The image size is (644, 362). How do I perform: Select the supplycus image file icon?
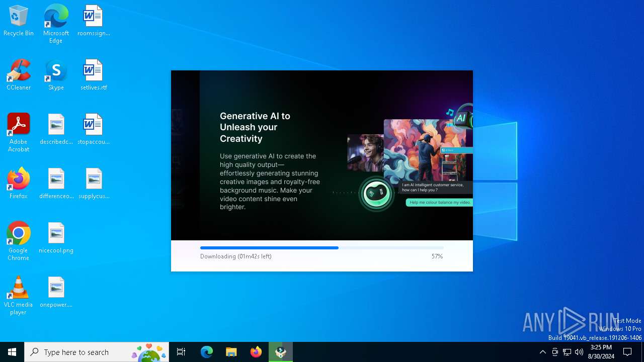coord(94,184)
